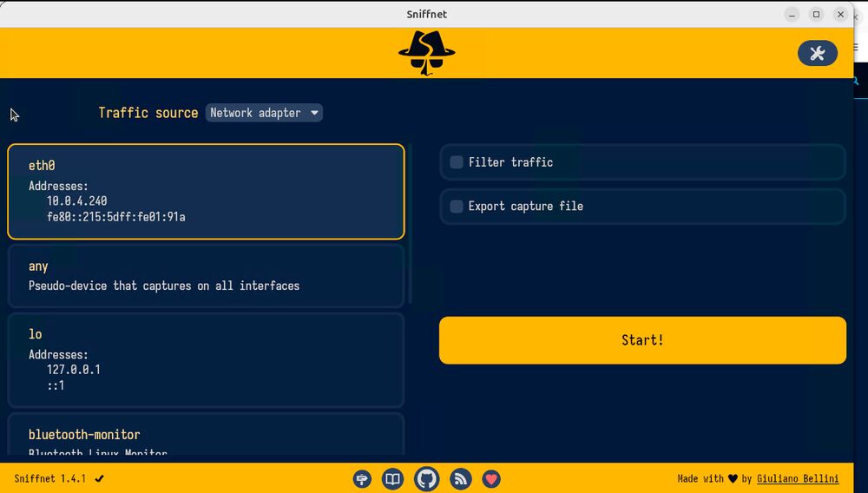Click the Sniffnet hat logo in header

click(426, 53)
